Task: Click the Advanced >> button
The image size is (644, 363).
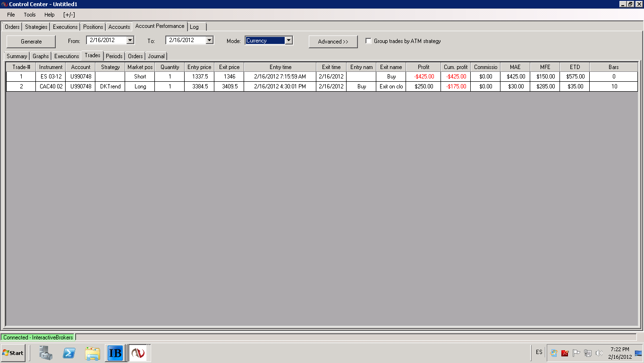Action: (333, 42)
